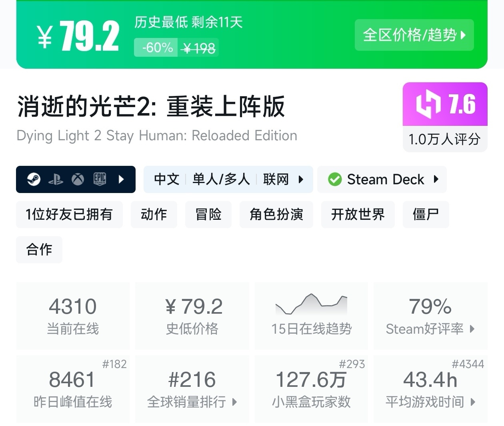Click the PlayStation platform icon
504x426 pixels.
point(56,179)
